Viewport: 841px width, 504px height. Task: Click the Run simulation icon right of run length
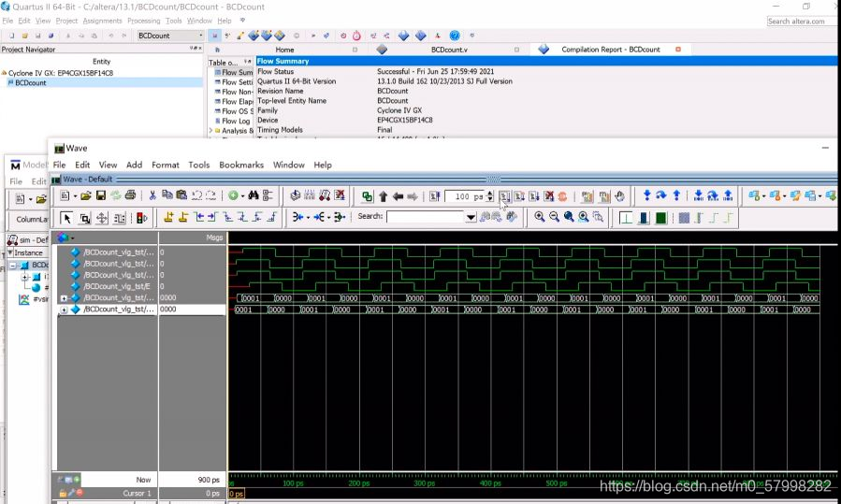coord(505,196)
